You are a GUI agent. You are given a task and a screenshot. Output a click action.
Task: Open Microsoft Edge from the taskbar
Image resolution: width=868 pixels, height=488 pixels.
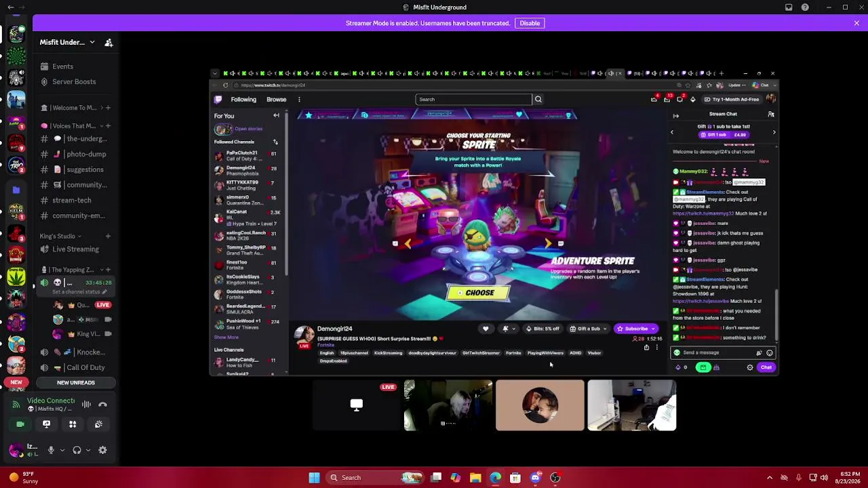point(496,478)
